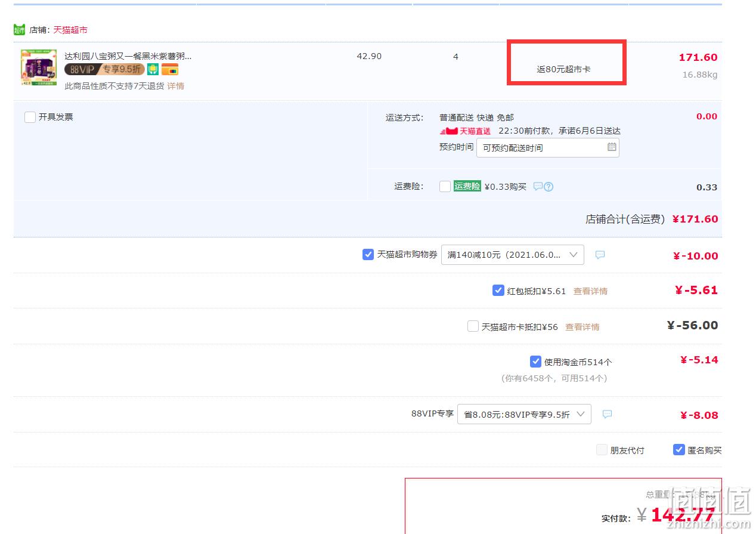Uncheck the 天猫超市购物券 checkbox
Screen dimensions: 756x534
pos(368,254)
